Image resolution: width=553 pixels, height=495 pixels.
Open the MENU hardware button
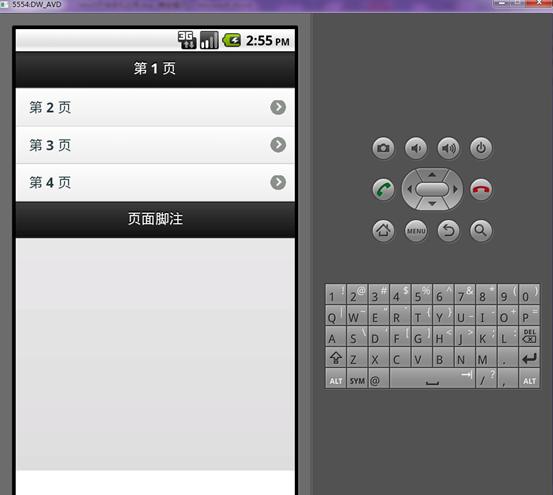(x=416, y=231)
